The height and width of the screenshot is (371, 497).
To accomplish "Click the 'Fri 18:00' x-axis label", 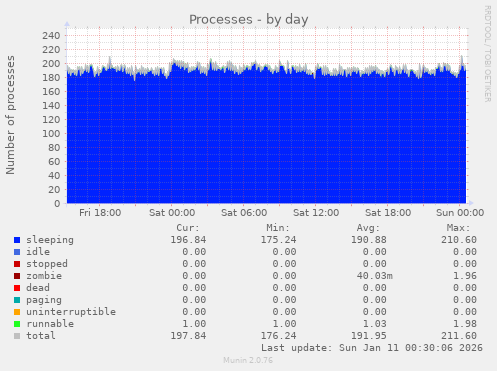I will coord(100,213).
